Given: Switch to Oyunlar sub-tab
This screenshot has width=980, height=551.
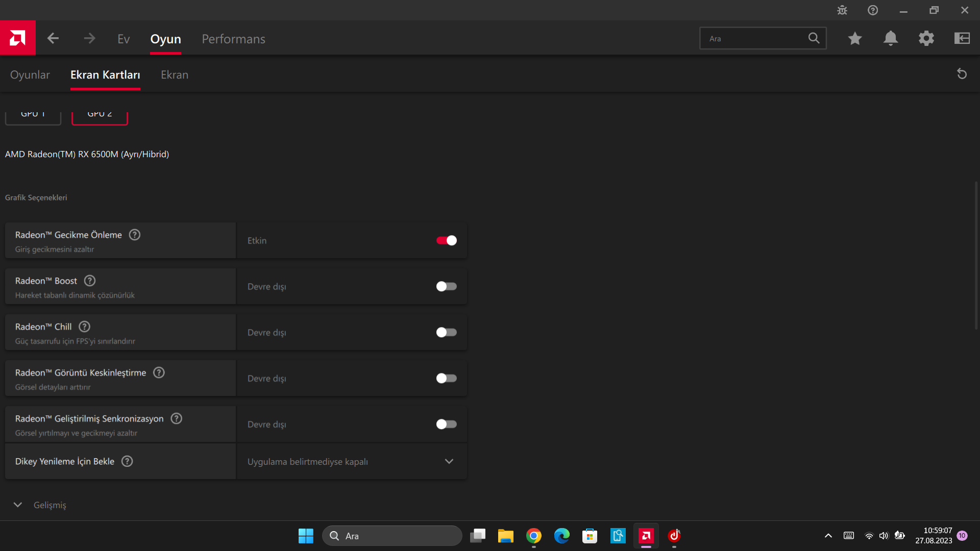Looking at the screenshot, I should click(x=30, y=75).
